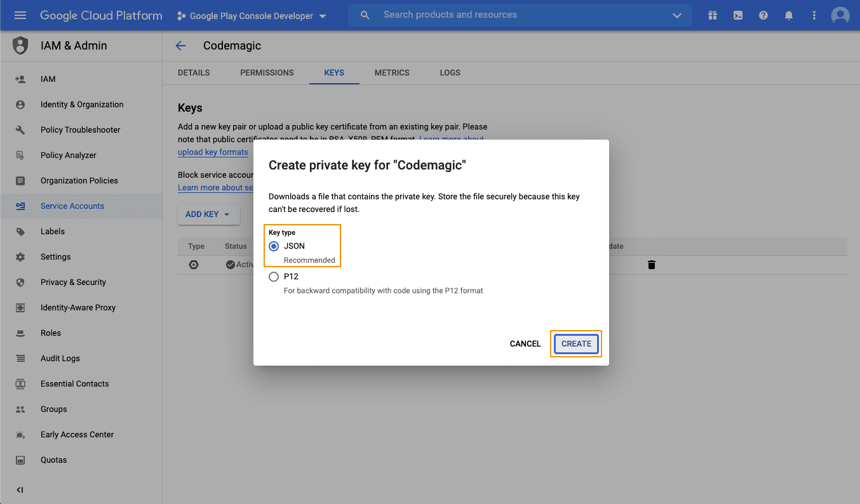Open the account avatar in the top corner
Image resolution: width=860 pixels, height=504 pixels.
point(840,15)
